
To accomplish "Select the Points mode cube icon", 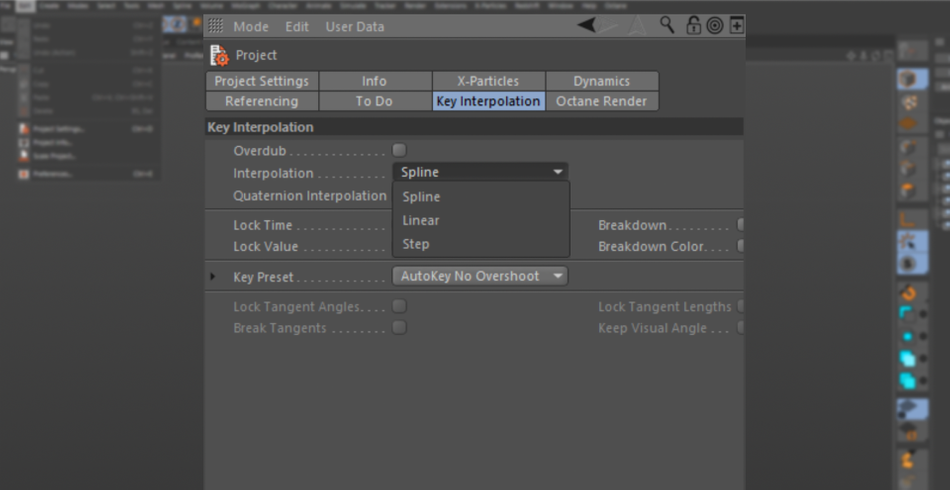I will tap(908, 147).
